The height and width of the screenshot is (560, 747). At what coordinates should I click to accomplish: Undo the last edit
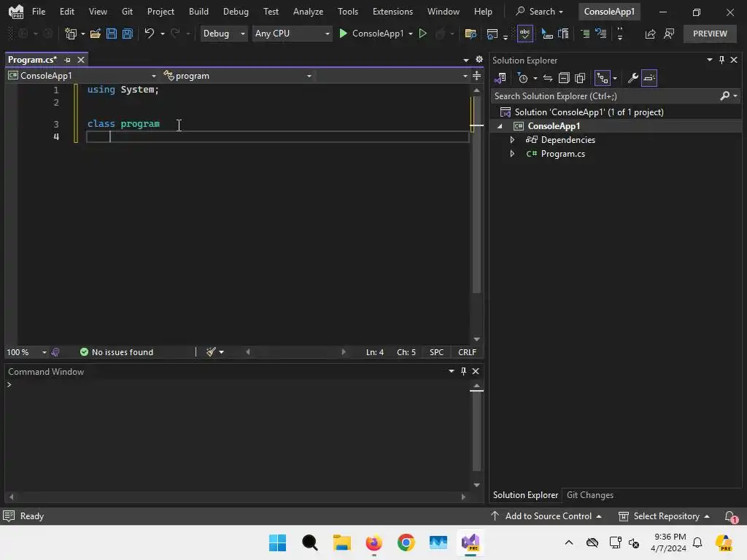coord(150,34)
